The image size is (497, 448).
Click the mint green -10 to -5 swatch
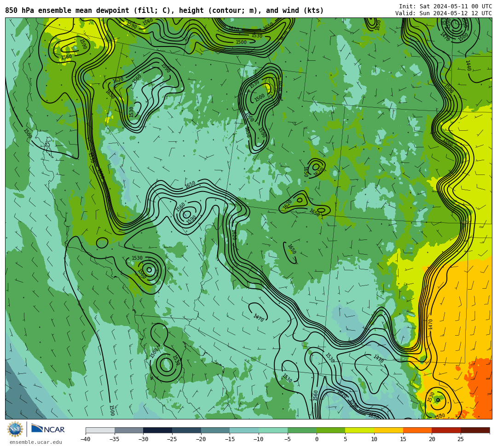(273, 430)
